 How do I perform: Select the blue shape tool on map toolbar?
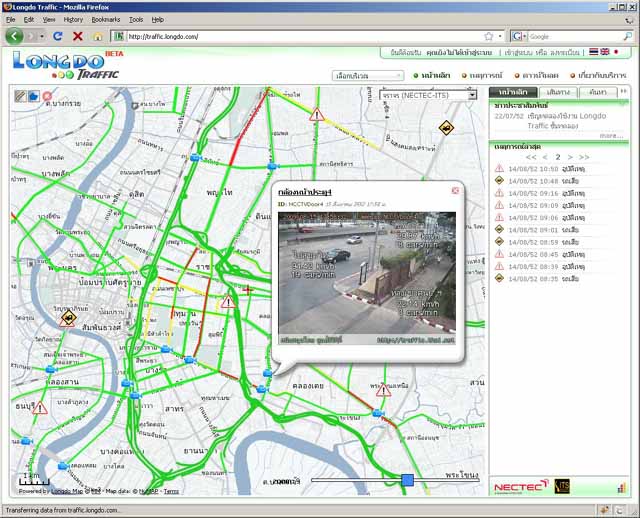[33, 96]
